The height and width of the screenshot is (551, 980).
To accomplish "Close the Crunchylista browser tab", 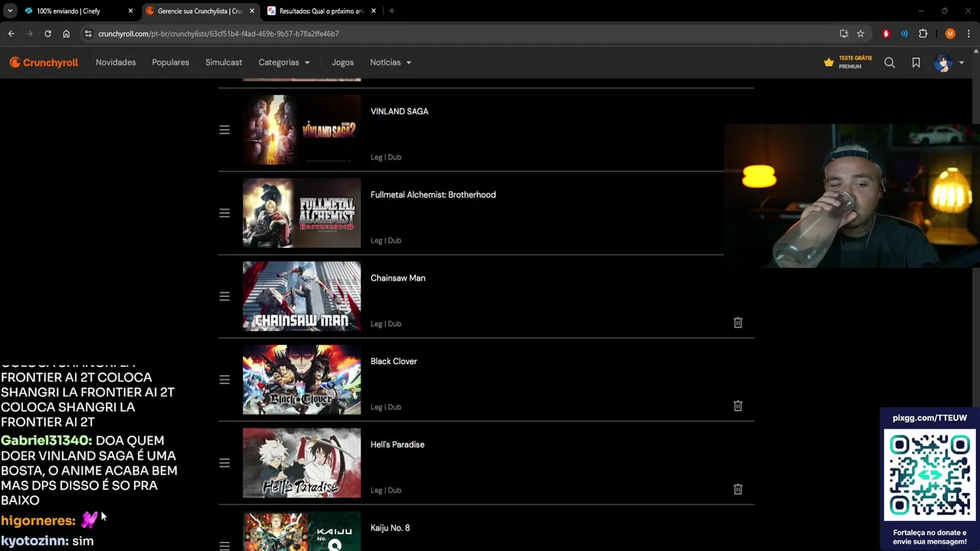I will tap(252, 11).
